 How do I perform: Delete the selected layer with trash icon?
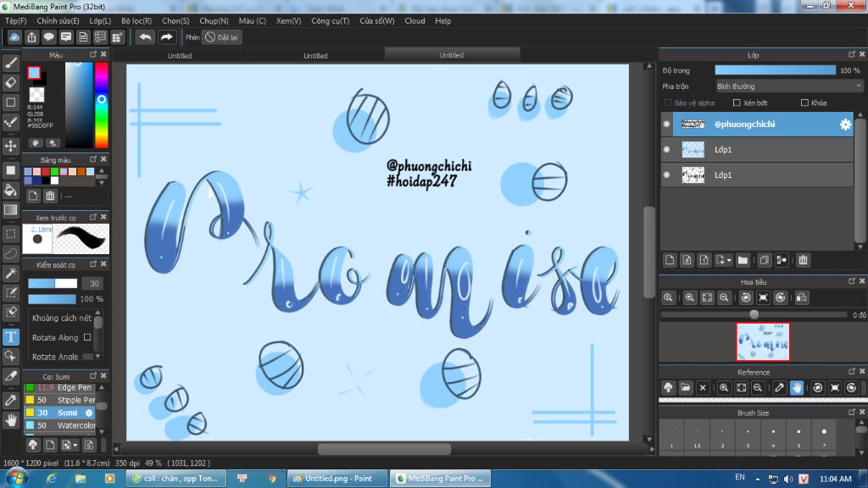coord(803,260)
